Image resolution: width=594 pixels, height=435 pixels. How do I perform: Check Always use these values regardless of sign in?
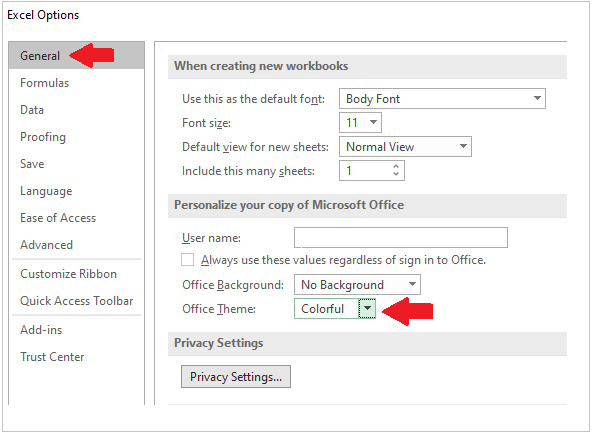[188, 260]
